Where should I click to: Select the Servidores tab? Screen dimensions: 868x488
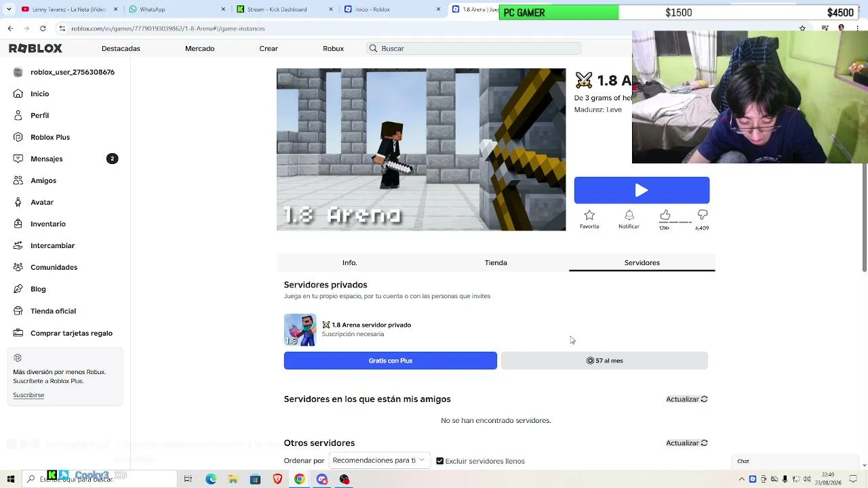click(x=642, y=263)
